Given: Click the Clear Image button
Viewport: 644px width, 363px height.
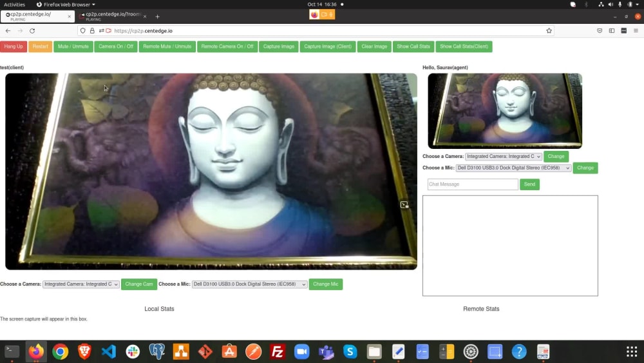Looking at the screenshot, I should click(374, 46).
